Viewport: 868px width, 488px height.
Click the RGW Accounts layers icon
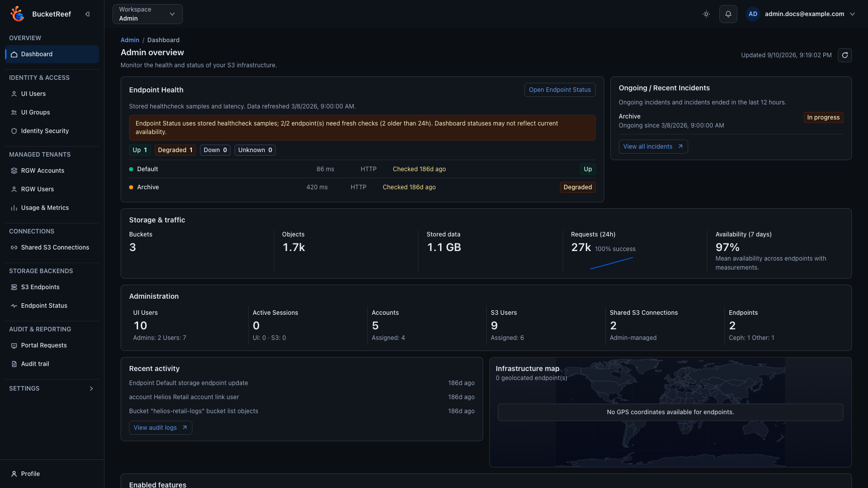click(x=14, y=171)
